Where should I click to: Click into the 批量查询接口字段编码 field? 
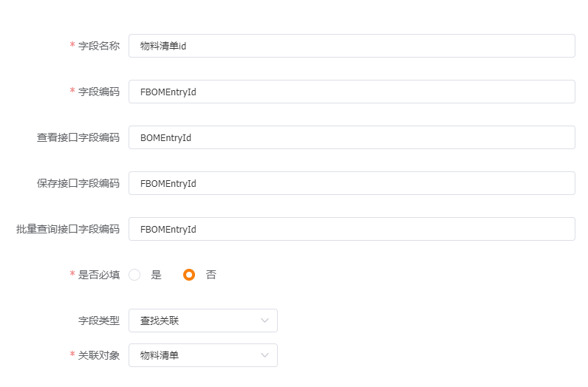[352, 229]
